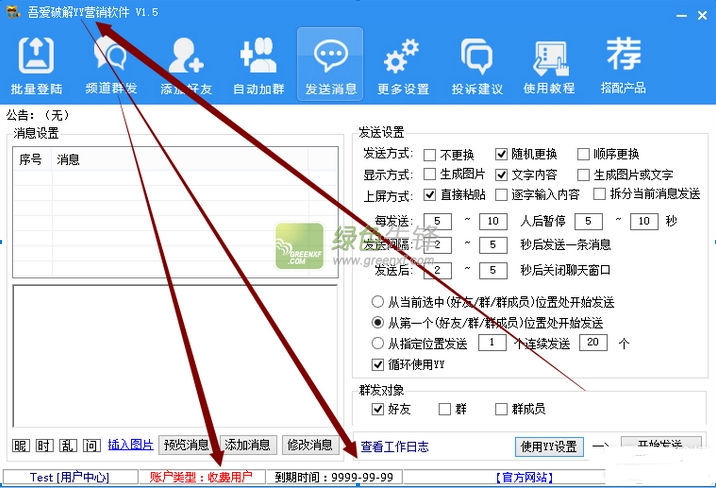
Task: Click the 人后暂停 maximum seconds field
Action: tap(644, 221)
